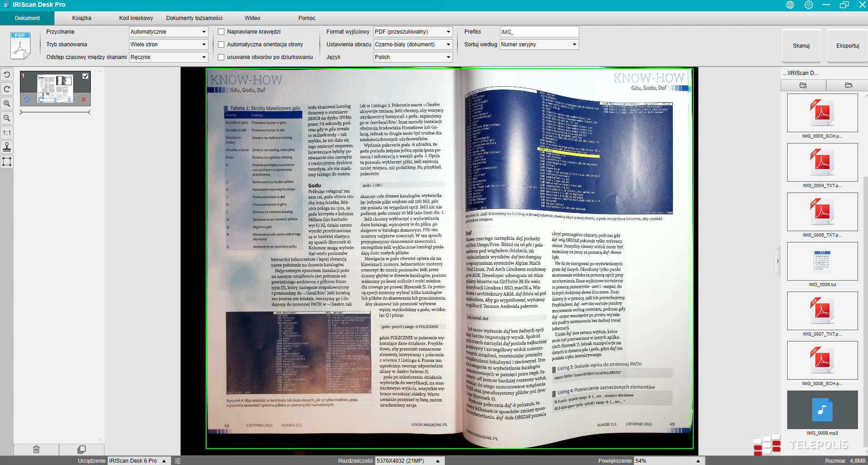Click the rotate left tool icon
The width and height of the screenshot is (868, 465).
[x=7, y=74]
